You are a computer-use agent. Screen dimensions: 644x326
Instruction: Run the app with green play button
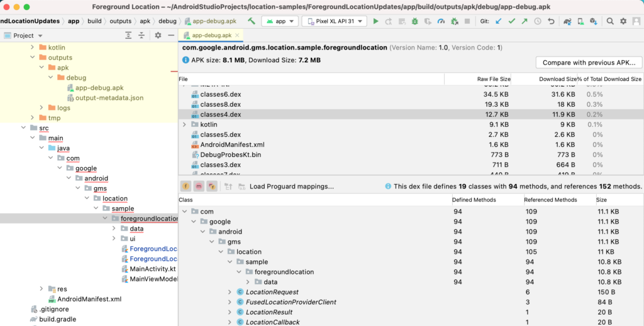pos(375,21)
